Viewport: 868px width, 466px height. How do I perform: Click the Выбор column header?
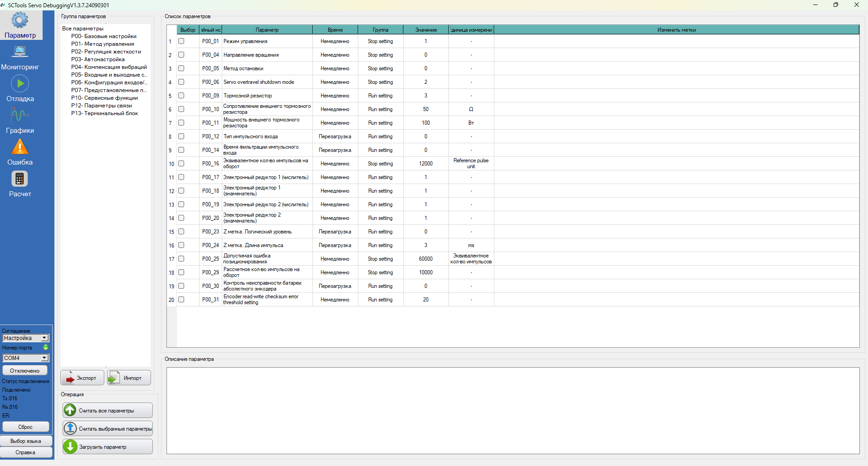pos(188,30)
